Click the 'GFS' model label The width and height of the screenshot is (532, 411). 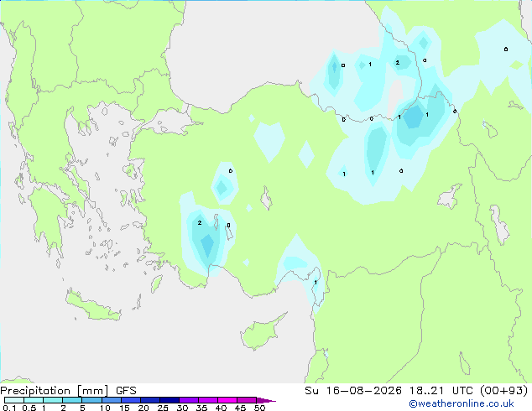[126, 391]
